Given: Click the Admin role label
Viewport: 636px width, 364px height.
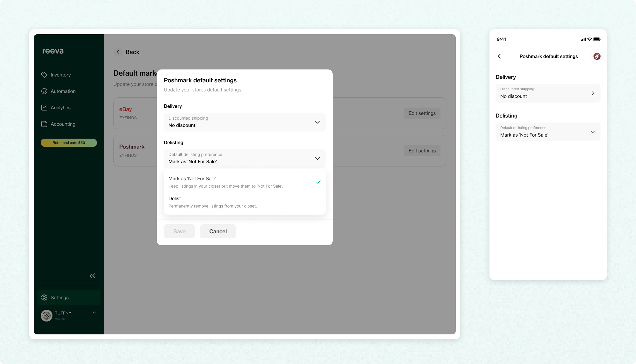Looking at the screenshot, I should pos(60,319).
